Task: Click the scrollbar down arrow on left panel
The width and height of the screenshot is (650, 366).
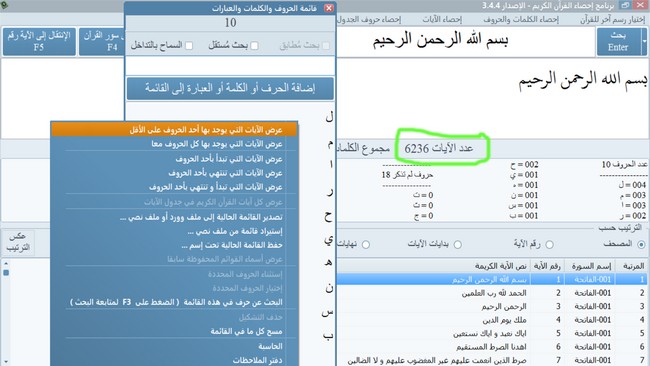Action: [6, 362]
